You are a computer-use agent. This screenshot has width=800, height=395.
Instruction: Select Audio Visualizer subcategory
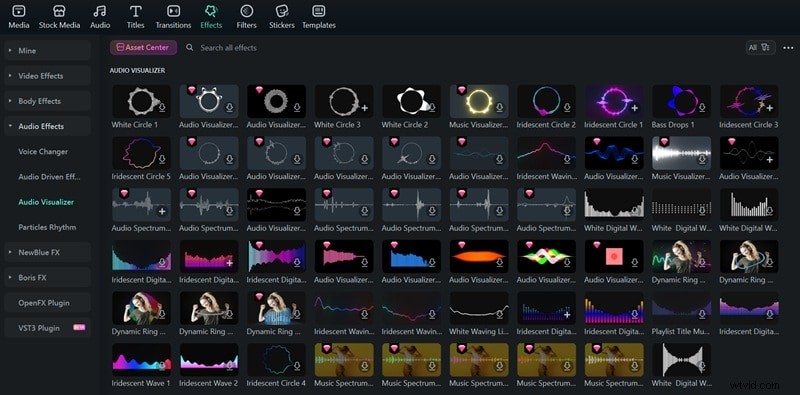(46, 202)
